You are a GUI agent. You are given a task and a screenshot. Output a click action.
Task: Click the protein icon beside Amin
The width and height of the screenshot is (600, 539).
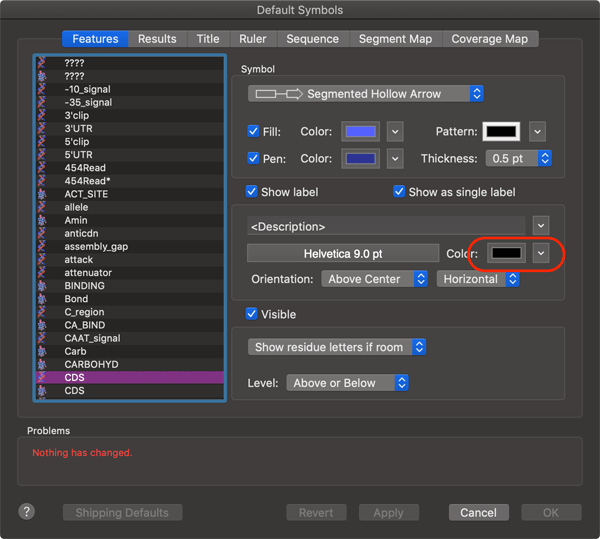[x=41, y=220]
